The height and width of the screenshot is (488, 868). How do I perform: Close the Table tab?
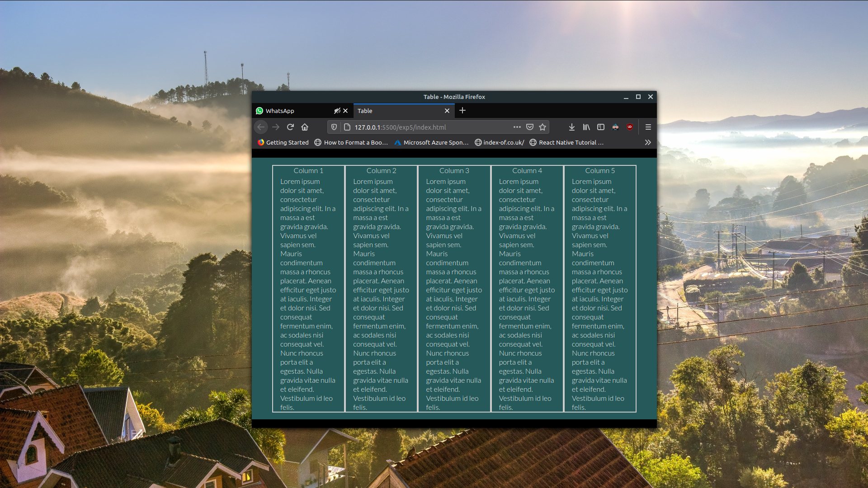(x=447, y=111)
